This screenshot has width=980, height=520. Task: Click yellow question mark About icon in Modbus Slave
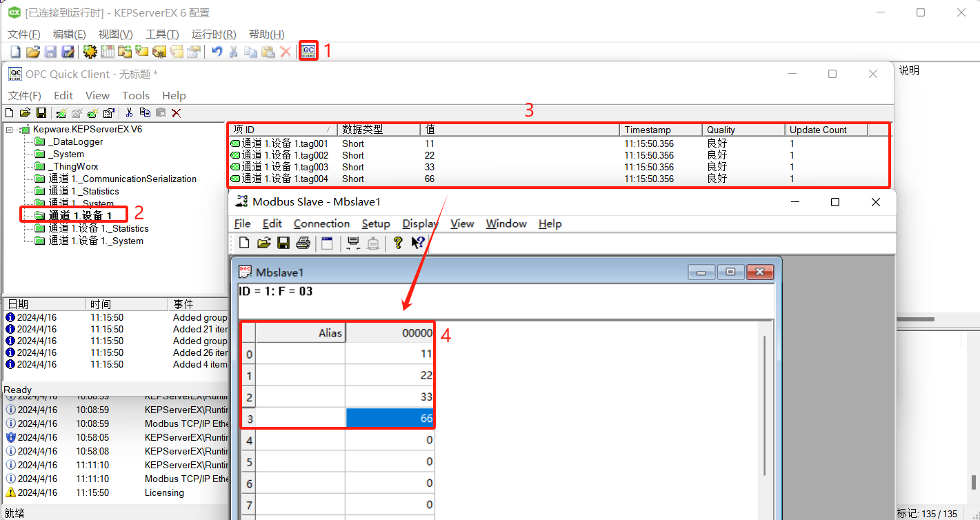click(x=397, y=243)
